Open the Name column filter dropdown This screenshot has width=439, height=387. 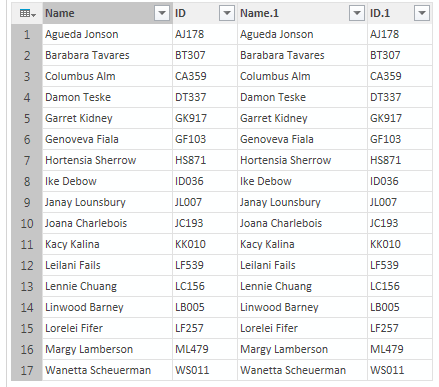click(x=162, y=13)
